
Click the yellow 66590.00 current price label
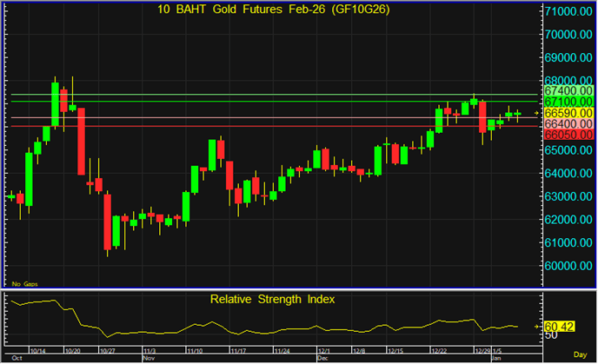pyautogui.click(x=568, y=113)
